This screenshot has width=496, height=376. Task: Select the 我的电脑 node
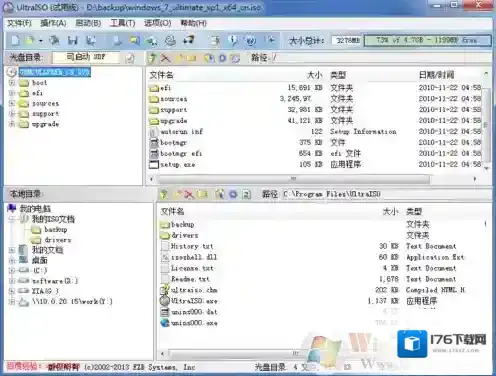(35, 209)
